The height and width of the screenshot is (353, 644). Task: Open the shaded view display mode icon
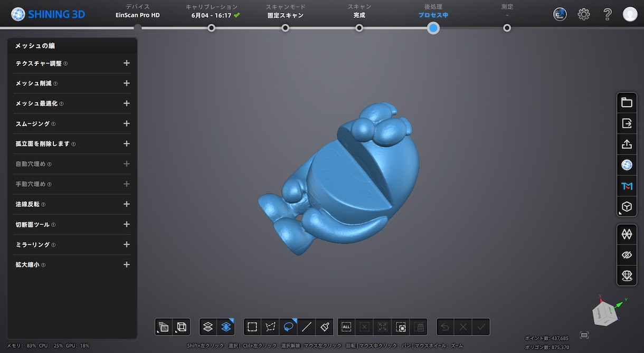coord(164,327)
